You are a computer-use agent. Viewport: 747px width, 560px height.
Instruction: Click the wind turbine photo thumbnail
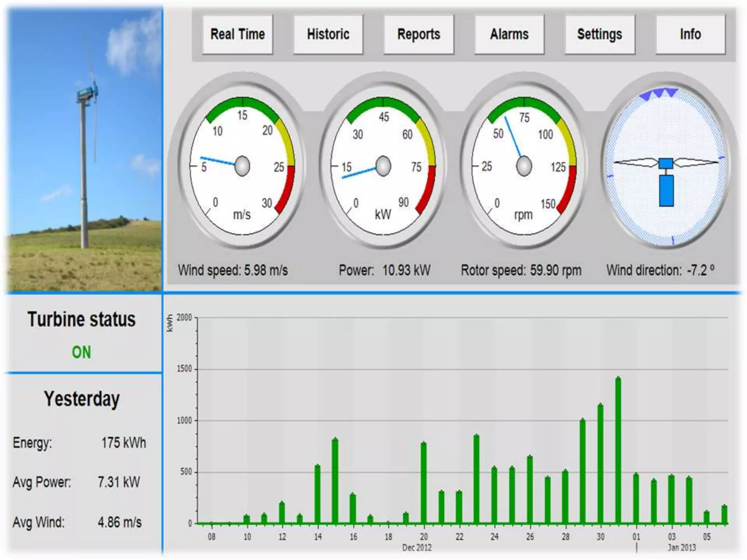click(85, 149)
